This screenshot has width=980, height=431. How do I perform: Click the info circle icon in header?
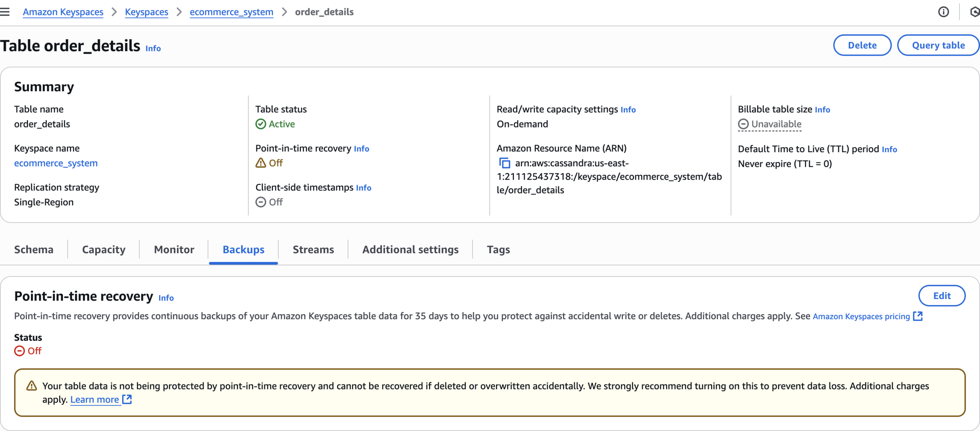944,12
